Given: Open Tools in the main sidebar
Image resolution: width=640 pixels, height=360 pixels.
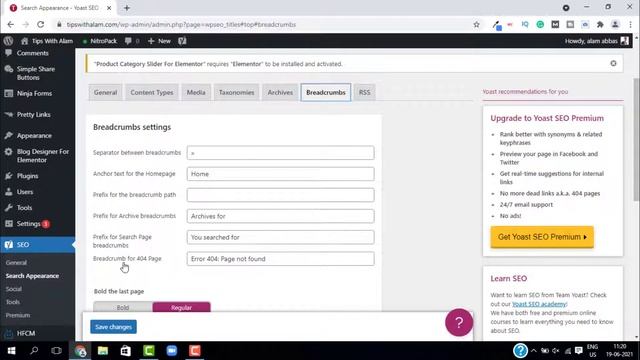Looking at the screenshot, I should pyautogui.click(x=24, y=208).
